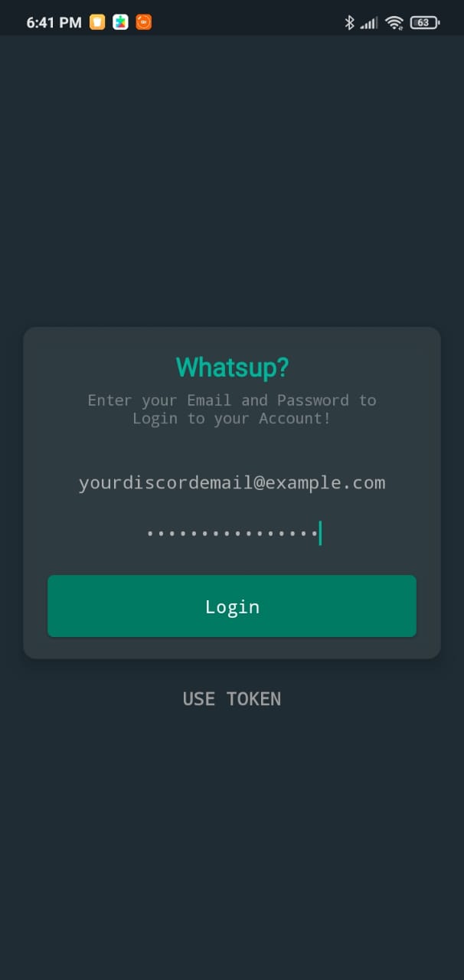Tap the Bluetooth status icon
This screenshot has height=980, width=464.
(x=349, y=22)
